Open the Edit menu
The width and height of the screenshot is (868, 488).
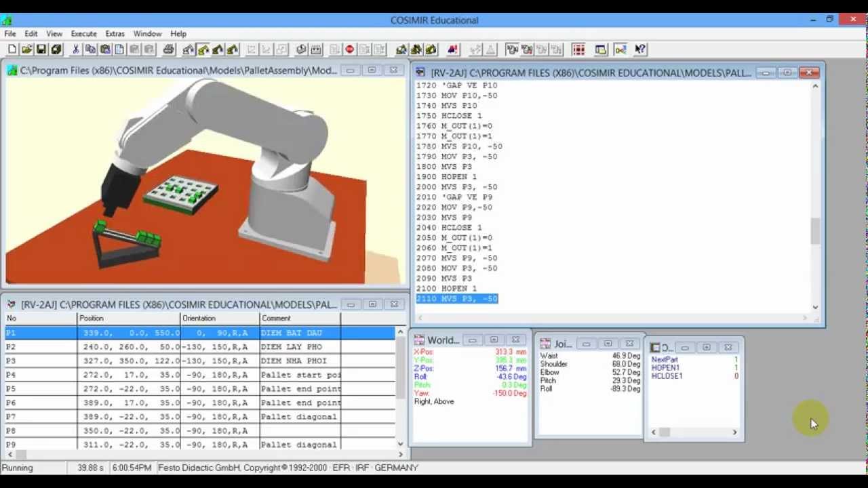[31, 33]
